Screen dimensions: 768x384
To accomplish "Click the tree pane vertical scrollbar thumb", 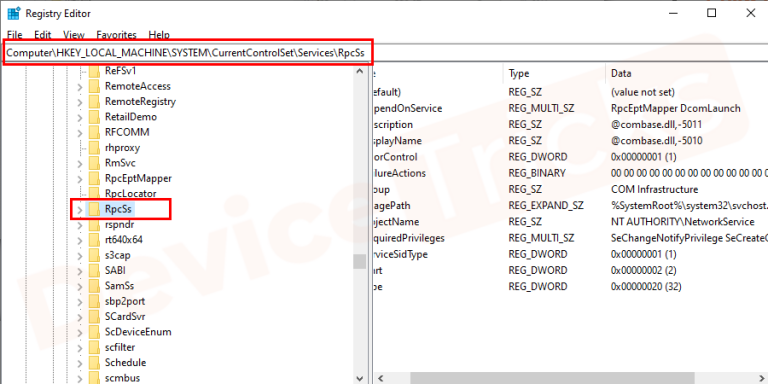I will 360,262.
